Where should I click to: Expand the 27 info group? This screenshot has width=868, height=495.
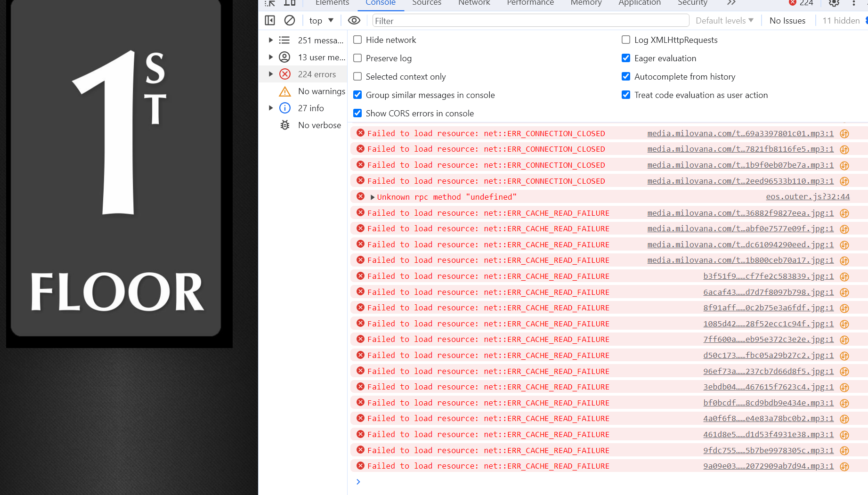tap(271, 108)
